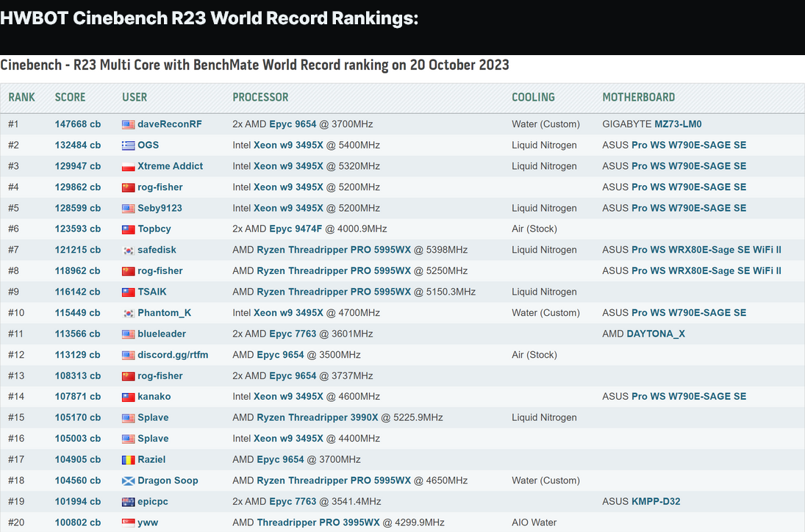Image resolution: width=805 pixels, height=532 pixels.
Task: Click the SCORE column header
Action: (x=71, y=98)
